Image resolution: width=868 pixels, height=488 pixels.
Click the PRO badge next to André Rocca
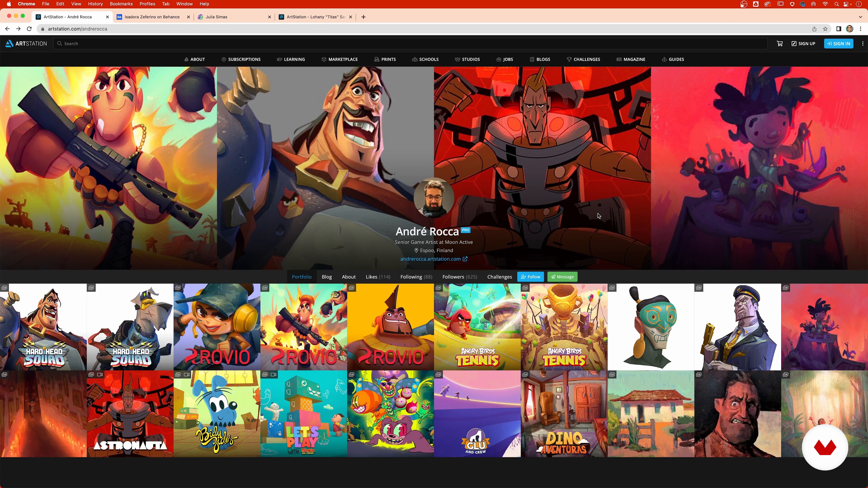(x=465, y=230)
